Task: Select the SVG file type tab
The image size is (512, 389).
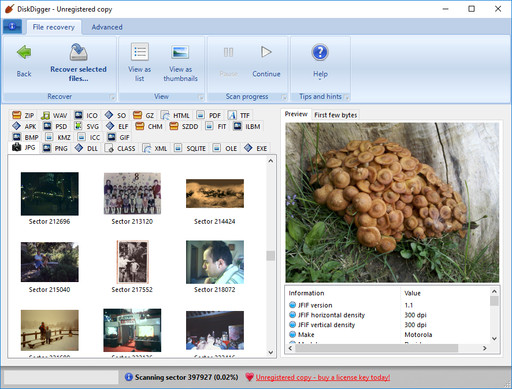Action: tap(87, 126)
